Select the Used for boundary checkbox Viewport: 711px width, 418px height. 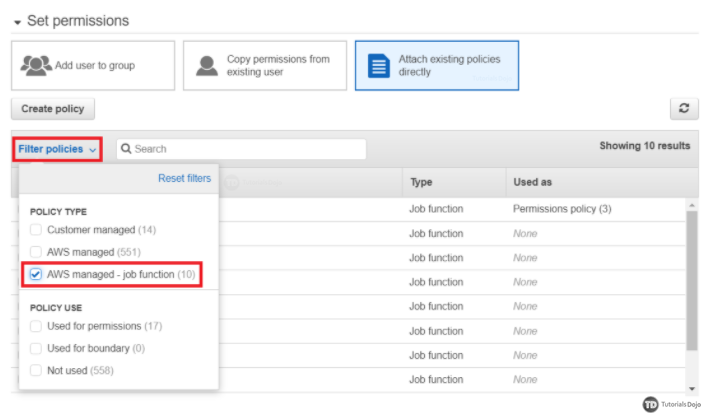click(37, 348)
